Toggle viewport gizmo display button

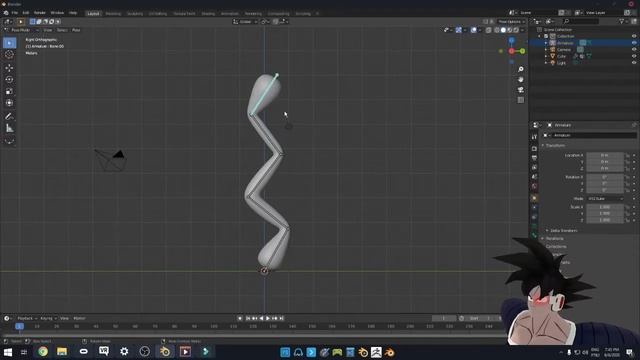tap(459, 30)
